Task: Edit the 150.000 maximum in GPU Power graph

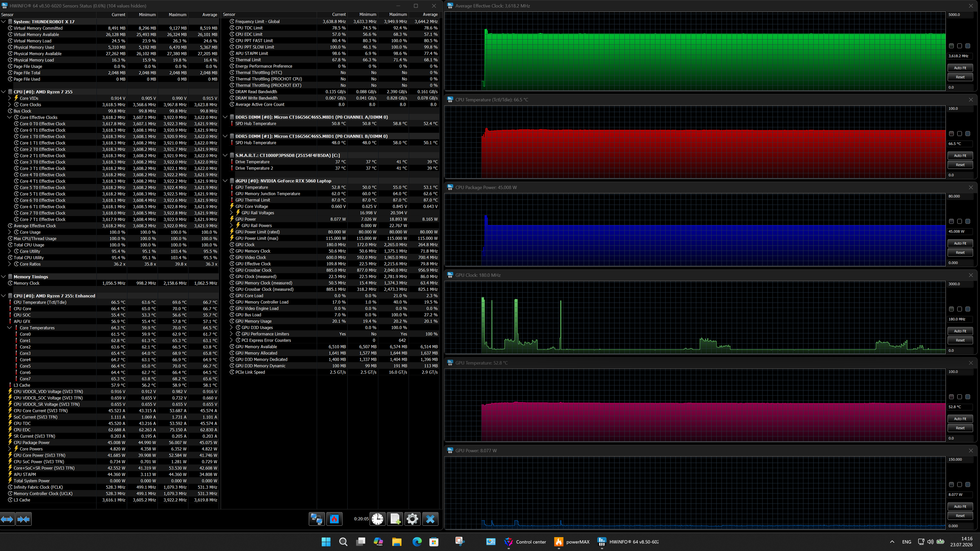Action: coord(960,459)
